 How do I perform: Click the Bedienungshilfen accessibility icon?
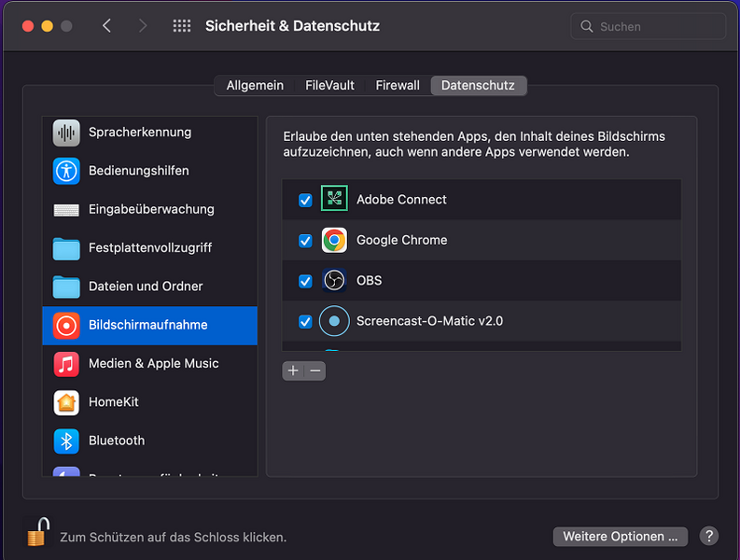click(x=66, y=171)
